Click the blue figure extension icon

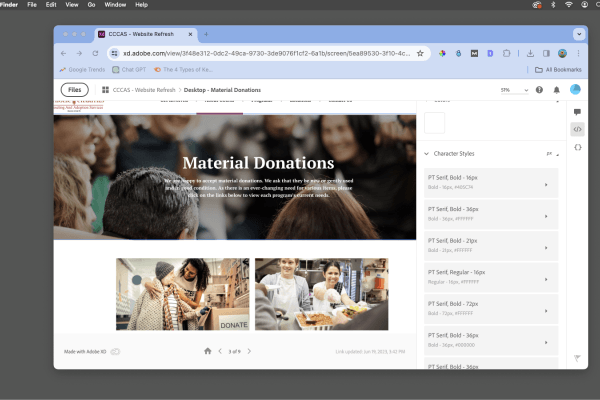[x=458, y=53]
